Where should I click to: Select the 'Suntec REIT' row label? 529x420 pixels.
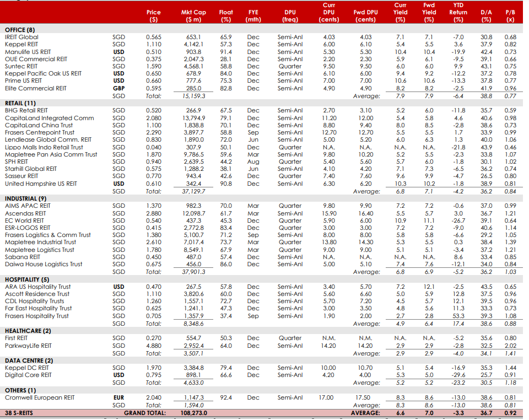click(x=21, y=66)
